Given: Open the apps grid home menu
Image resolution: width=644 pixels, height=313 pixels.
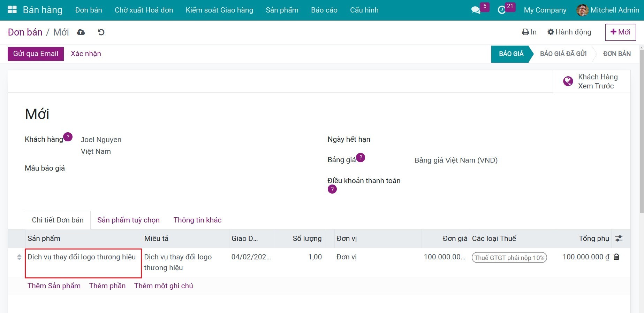Looking at the screenshot, I should 12,10.
